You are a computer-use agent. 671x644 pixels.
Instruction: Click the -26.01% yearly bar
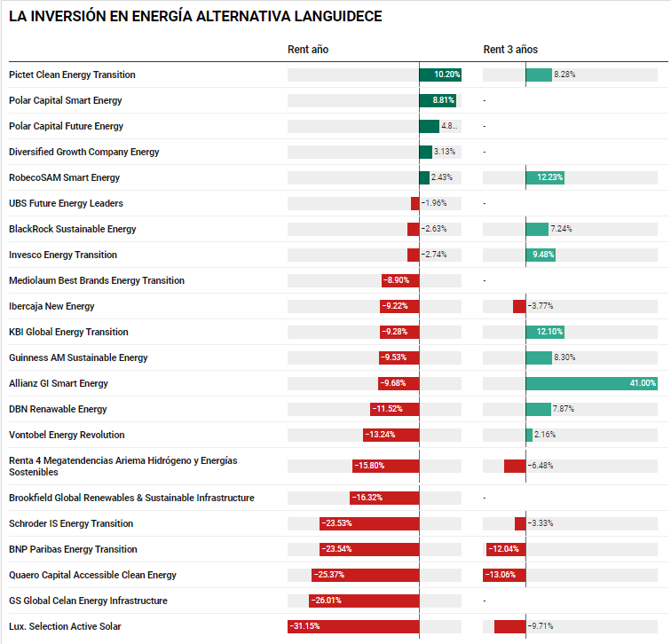coord(364,601)
